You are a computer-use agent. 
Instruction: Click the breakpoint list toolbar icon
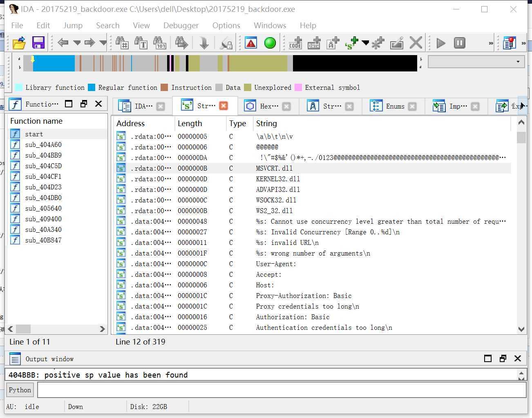point(510,42)
